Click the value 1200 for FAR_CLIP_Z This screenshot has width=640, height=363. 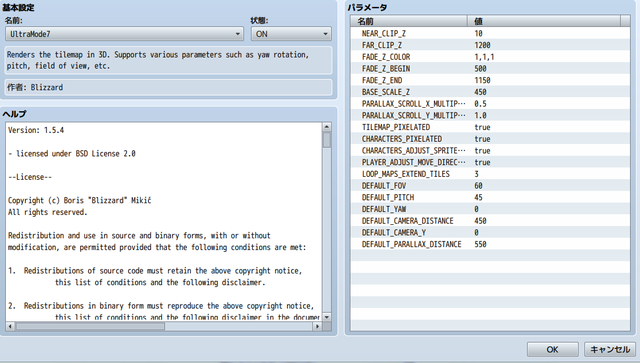pos(482,45)
